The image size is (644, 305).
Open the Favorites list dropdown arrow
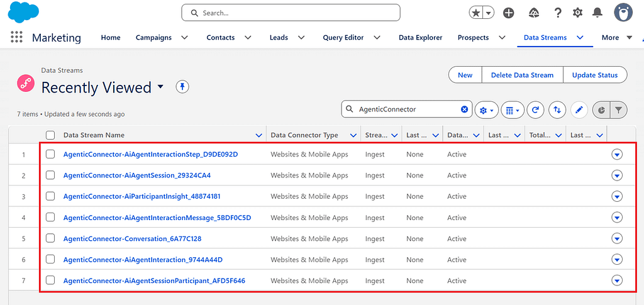pos(488,13)
